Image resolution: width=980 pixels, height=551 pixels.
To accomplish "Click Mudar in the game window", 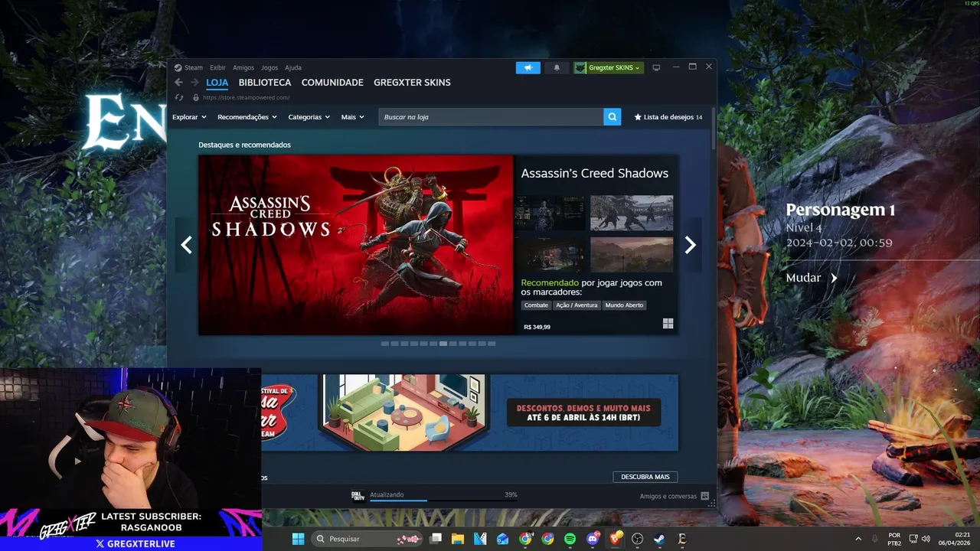I will point(812,278).
